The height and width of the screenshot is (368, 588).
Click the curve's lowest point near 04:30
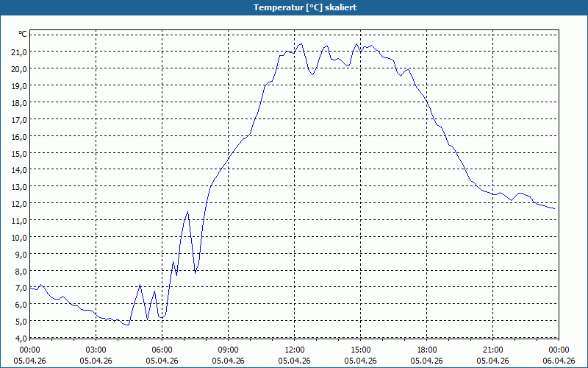click(127, 325)
